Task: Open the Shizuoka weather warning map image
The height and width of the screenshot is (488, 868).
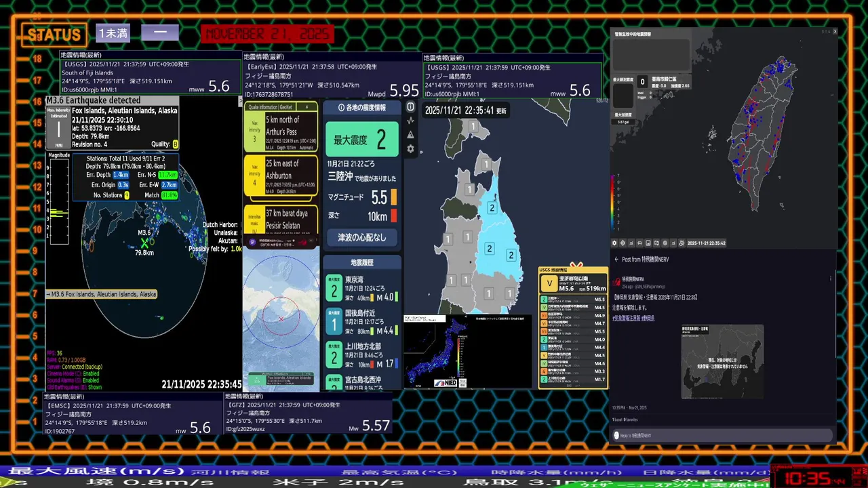Action: coord(722,362)
